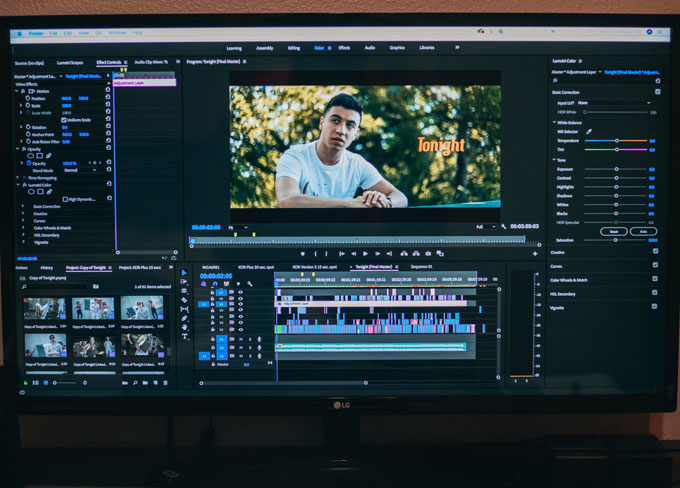Click the Export Frame camera icon

pyautogui.click(x=428, y=254)
